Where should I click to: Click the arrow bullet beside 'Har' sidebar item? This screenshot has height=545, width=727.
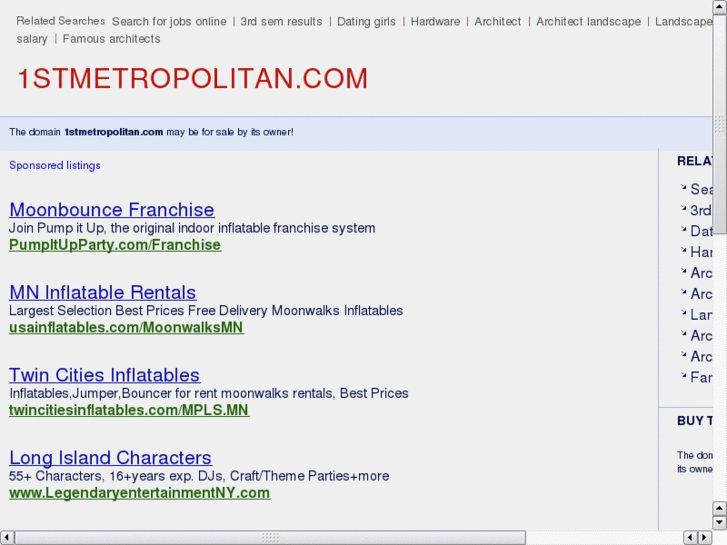[x=683, y=250]
